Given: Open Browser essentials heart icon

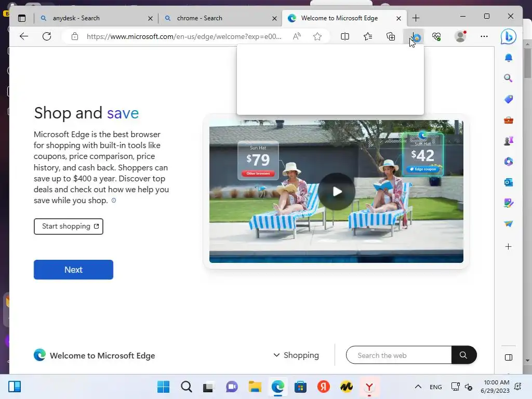Looking at the screenshot, I should pyautogui.click(x=436, y=36).
